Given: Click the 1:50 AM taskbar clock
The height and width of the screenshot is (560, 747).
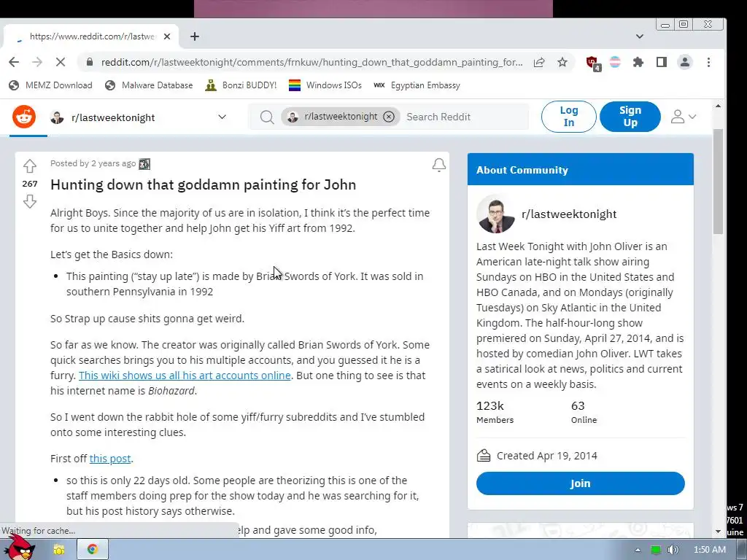Looking at the screenshot, I should coord(709,550).
